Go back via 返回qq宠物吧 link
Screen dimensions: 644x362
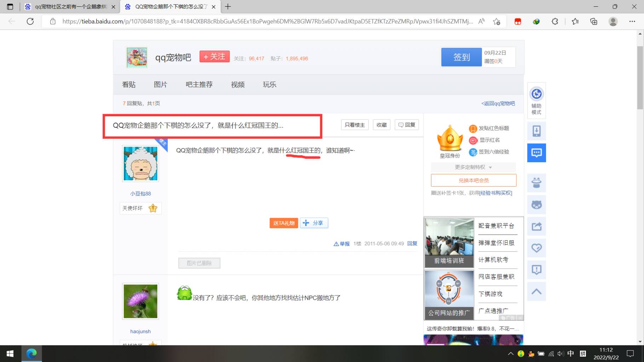498,103
